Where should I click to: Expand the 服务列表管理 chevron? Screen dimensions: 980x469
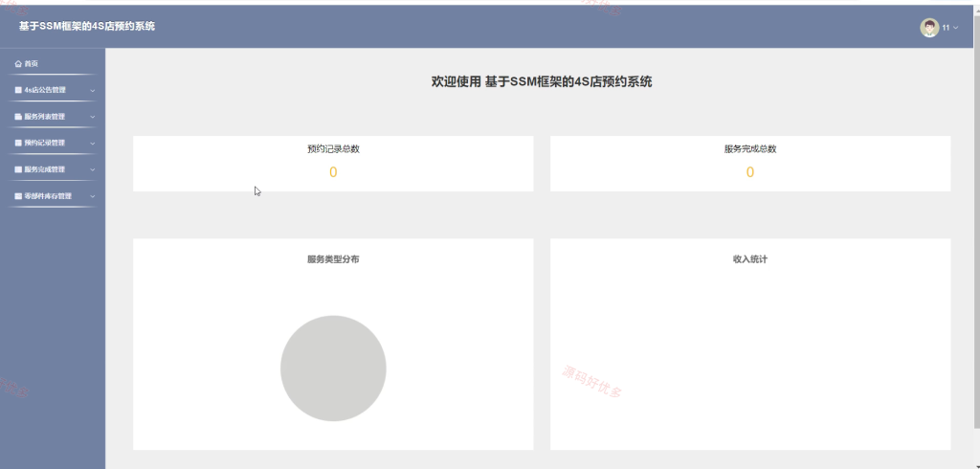(x=93, y=117)
